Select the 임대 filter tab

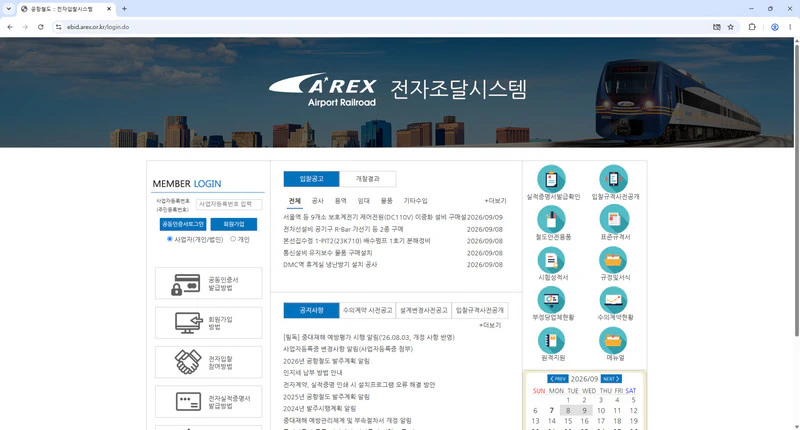pos(363,201)
